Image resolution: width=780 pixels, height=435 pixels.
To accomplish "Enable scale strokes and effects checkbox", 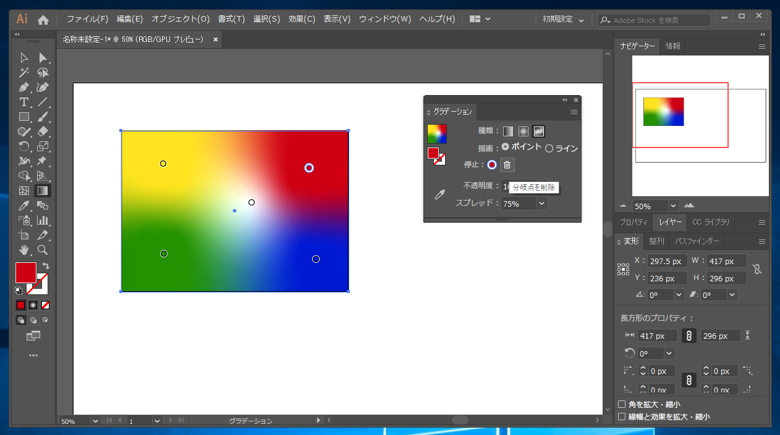I will 622,417.
